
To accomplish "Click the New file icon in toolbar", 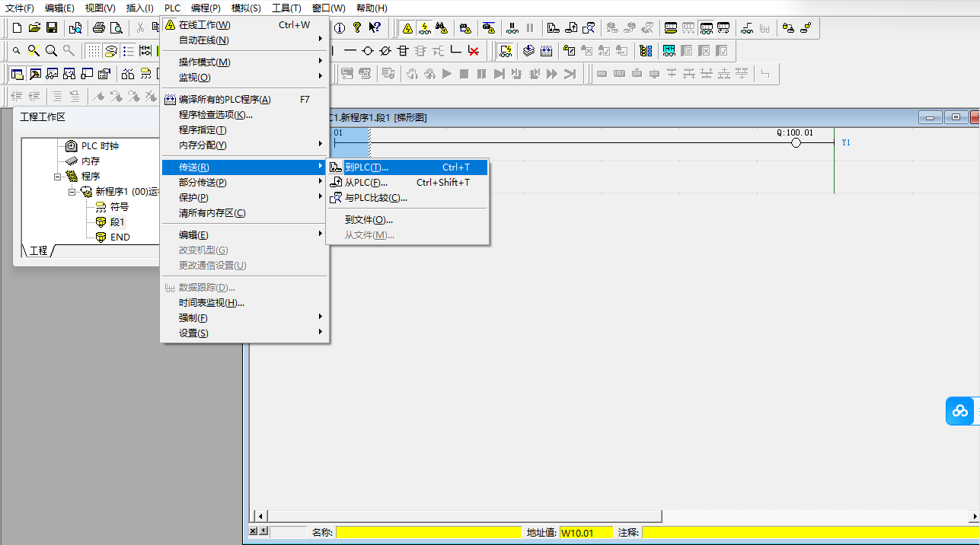I will pyautogui.click(x=17, y=28).
